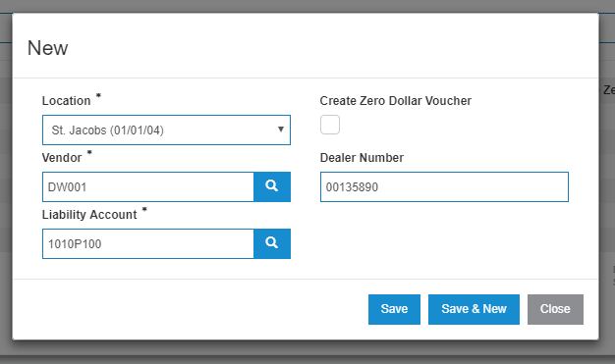Open the Vendor lookup search icon

pos(272,186)
